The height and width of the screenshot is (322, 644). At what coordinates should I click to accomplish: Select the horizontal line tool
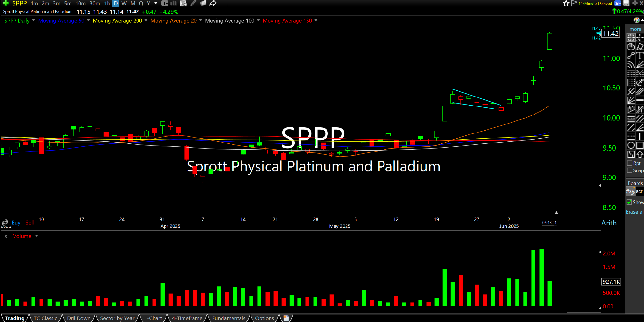coord(640,100)
